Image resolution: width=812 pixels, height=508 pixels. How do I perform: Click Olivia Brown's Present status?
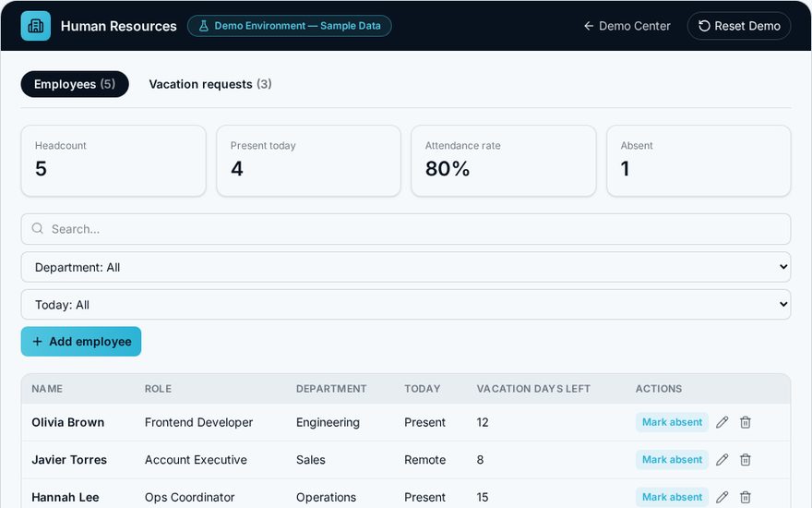click(x=424, y=422)
